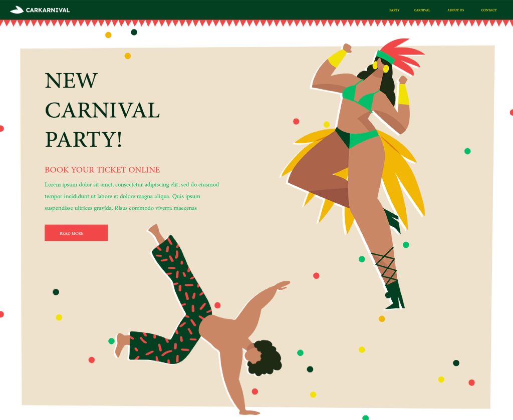Click the New Carnival Party headline
This screenshot has width=513, height=420.
click(x=102, y=110)
